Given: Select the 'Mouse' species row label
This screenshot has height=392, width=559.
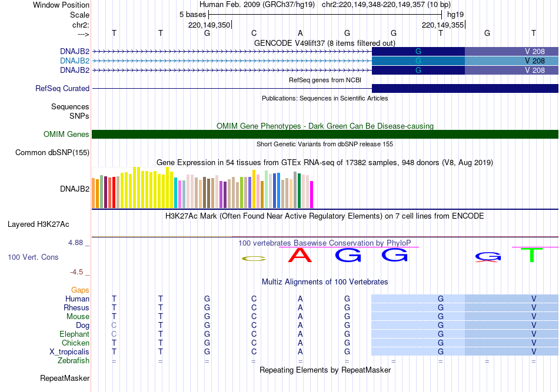Looking at the screenshot, I should pos(78,317).
